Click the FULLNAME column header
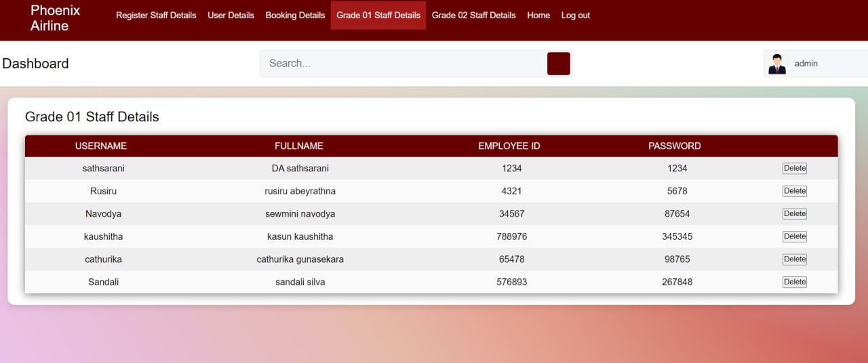This screenshot has height=363, width=868. point(299,146)
